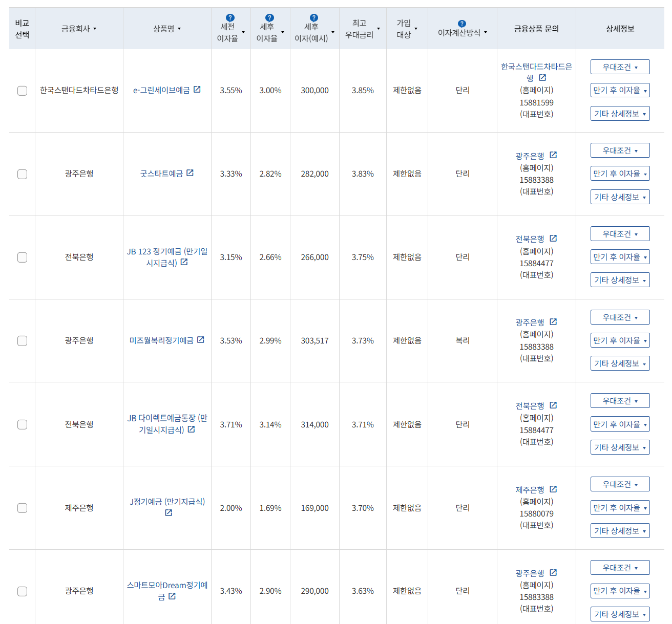The width and height of the screenshot is (672, 624).
Task: Expand 기타 상세정보 for e-그린세이브예금 row
Action: (620, 114)
